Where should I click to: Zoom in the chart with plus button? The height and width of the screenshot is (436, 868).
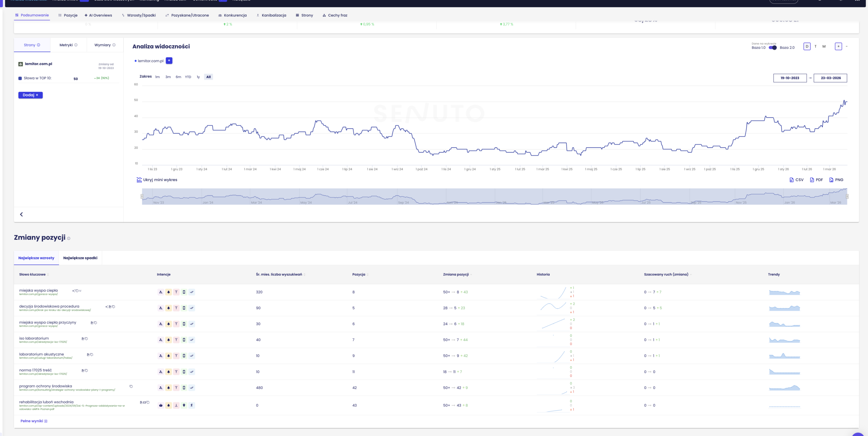838,46
